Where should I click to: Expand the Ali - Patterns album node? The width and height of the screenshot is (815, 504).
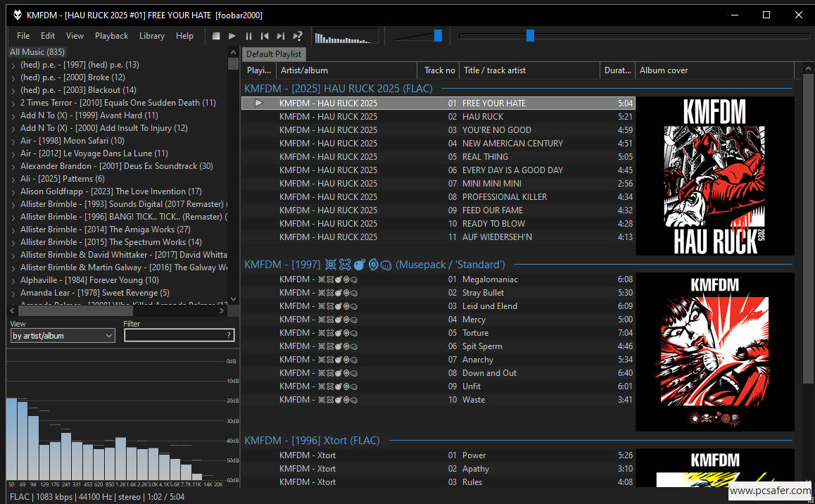coord(13,179)
